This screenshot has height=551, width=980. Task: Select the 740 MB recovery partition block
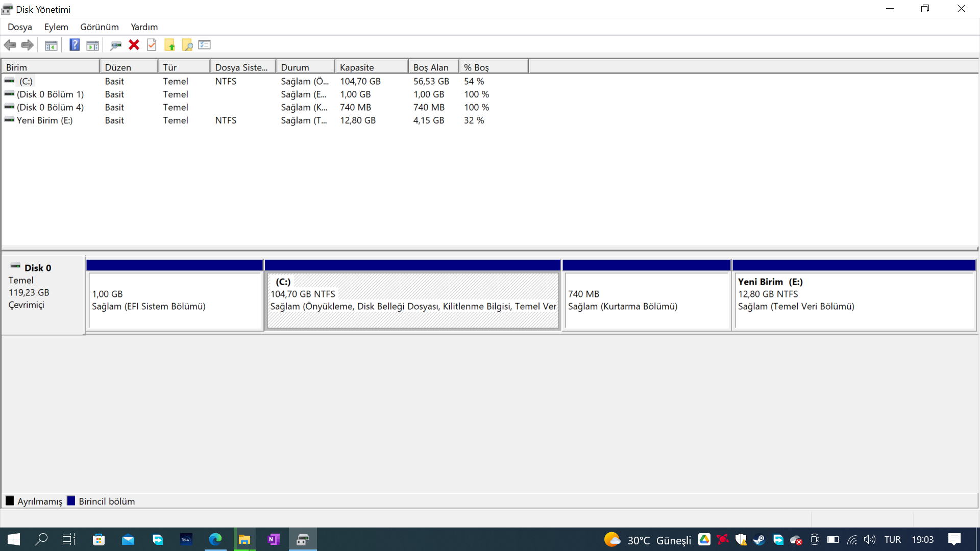pos(647,301)
